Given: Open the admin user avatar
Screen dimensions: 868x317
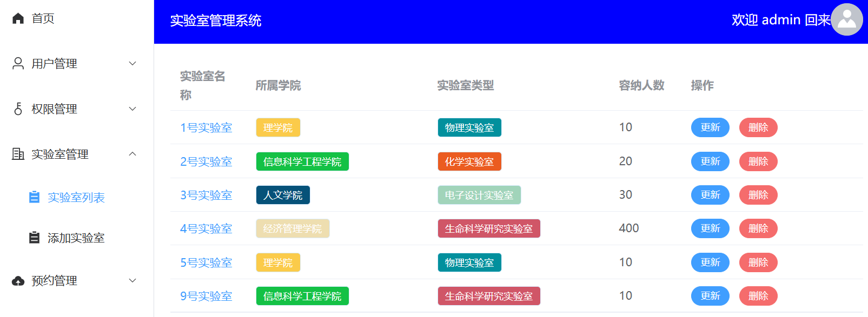Looking at the screenshot, I should (846, 19).
